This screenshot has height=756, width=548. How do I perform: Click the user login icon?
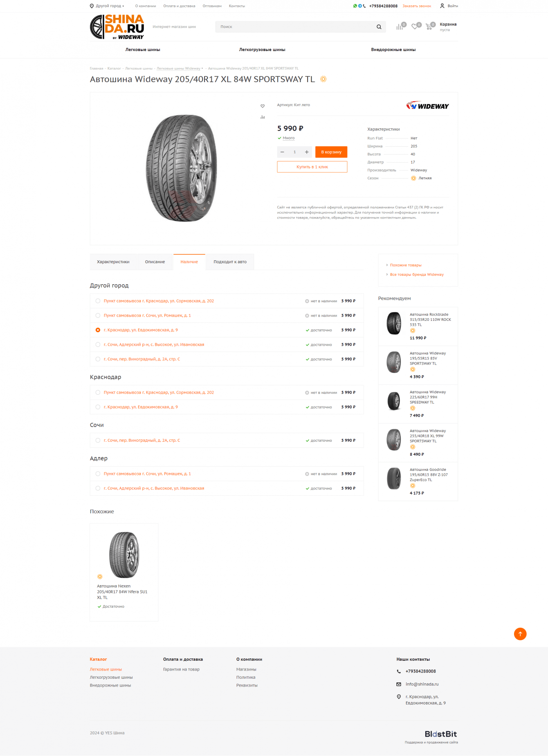(x=442, y=6)
